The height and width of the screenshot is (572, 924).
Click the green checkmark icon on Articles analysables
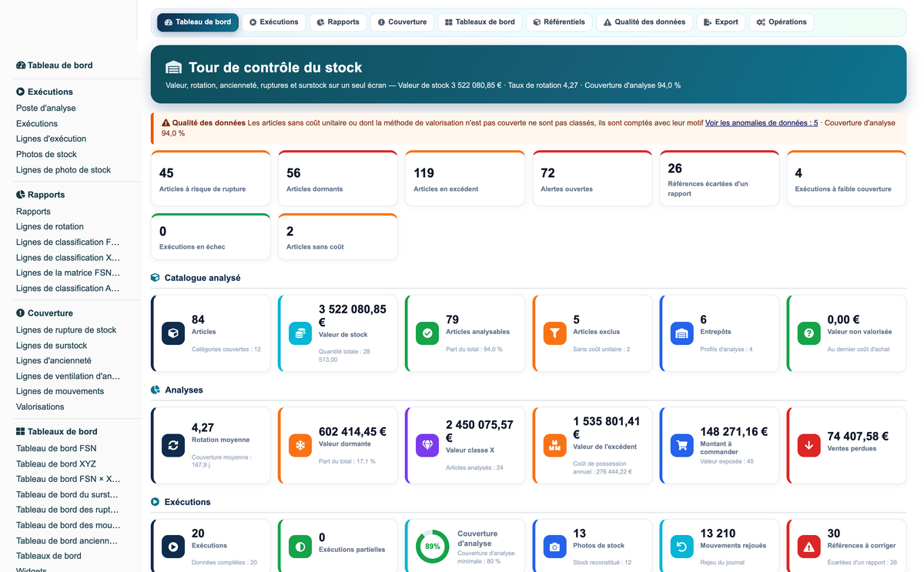click(x=427, y=333)
